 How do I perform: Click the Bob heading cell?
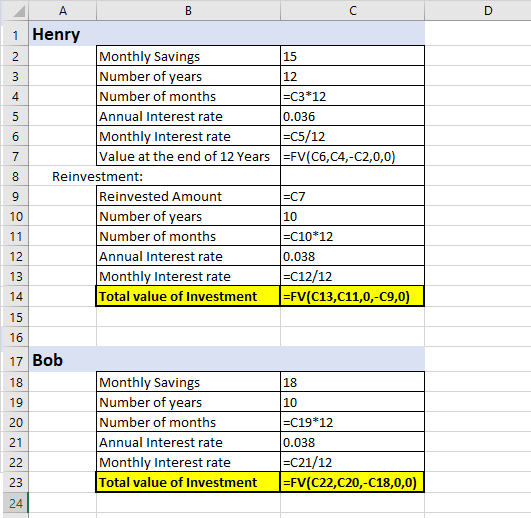coord(63,360)
